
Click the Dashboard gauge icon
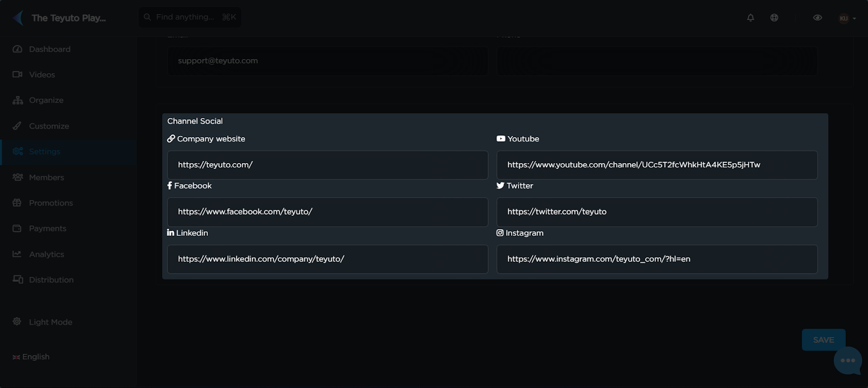tap(17, 49)
